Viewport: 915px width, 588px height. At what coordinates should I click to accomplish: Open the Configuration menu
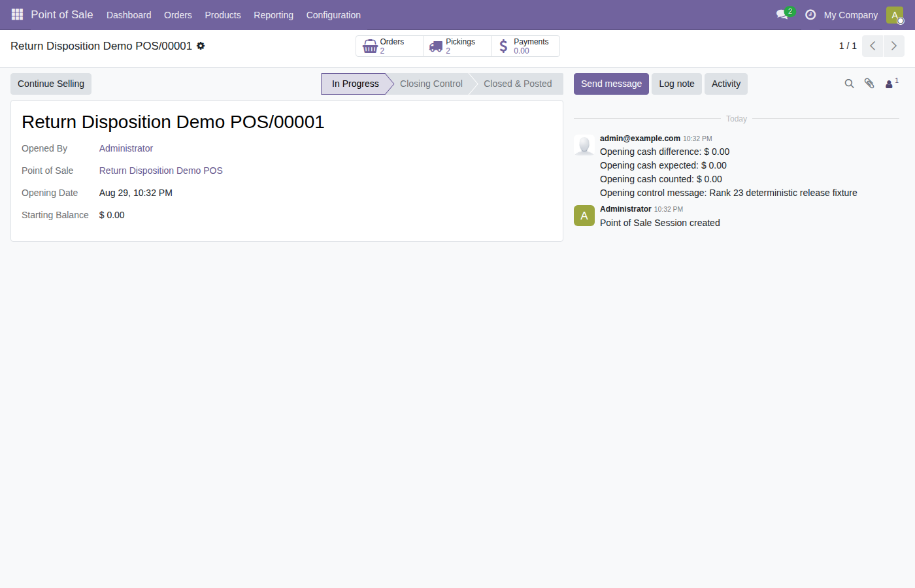pyautogui.click(x=333, y=15)
